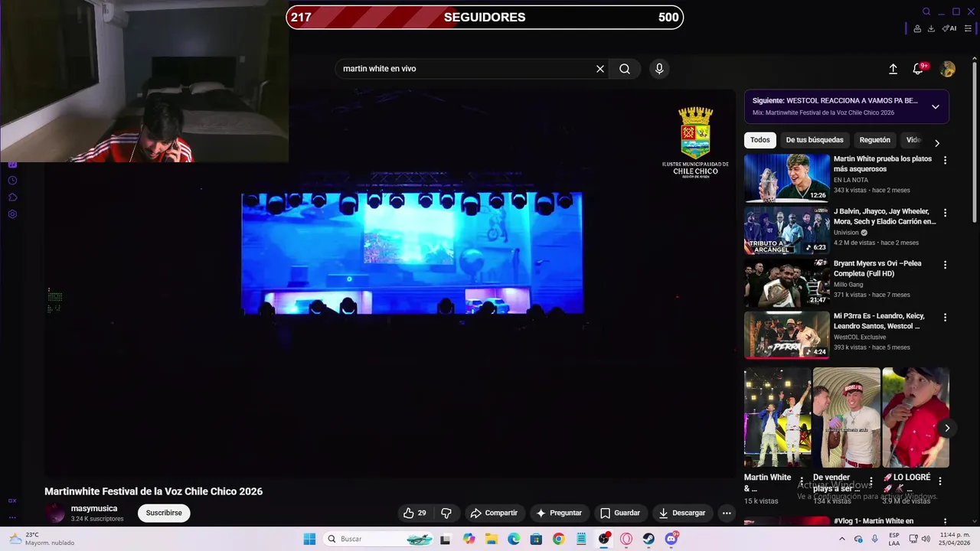Start voice search with the microphone icon
Viewport: 980px width, 551px height.
click(659, 69)
